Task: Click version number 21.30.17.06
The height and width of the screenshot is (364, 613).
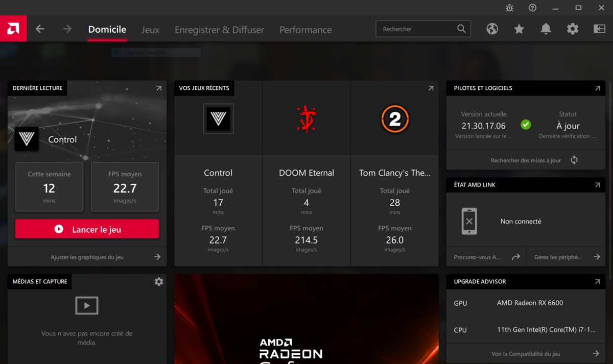Action: pyautogui.click(x=483, y=126)
